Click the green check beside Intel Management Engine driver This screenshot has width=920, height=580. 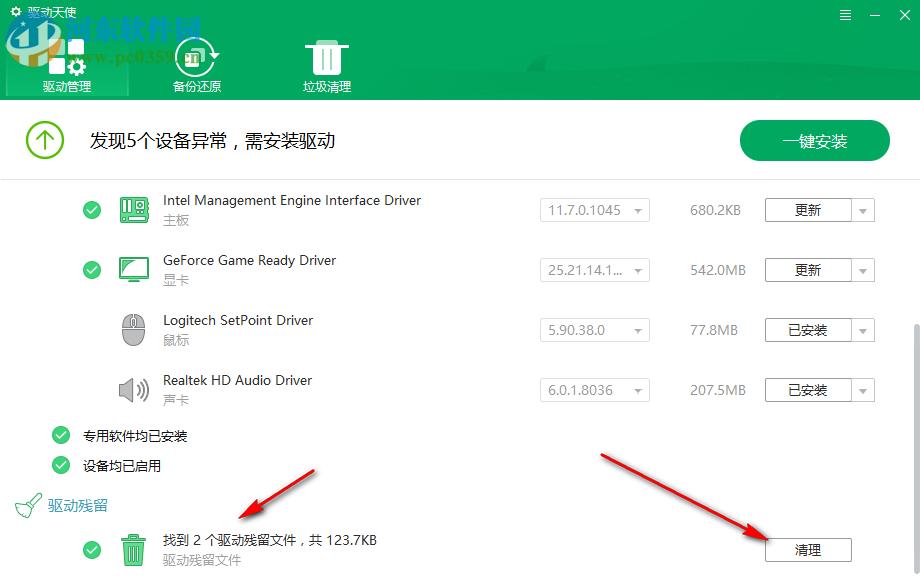[x=92, y=210]
